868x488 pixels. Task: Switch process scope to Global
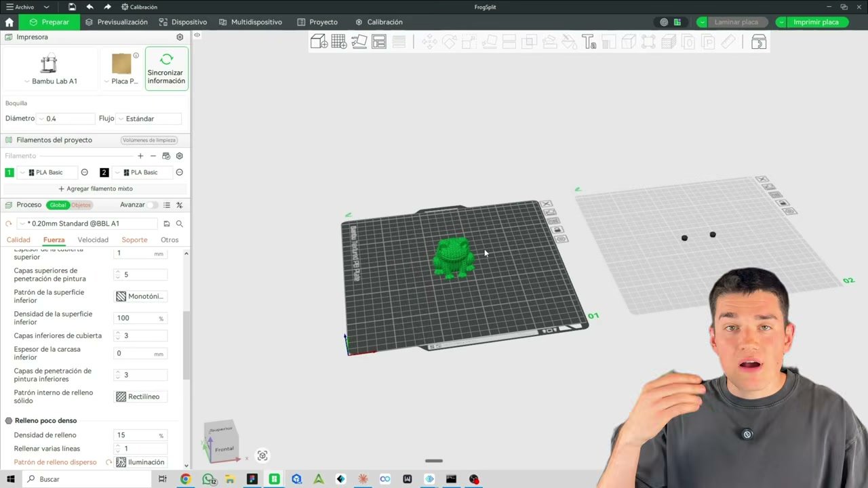58,205
